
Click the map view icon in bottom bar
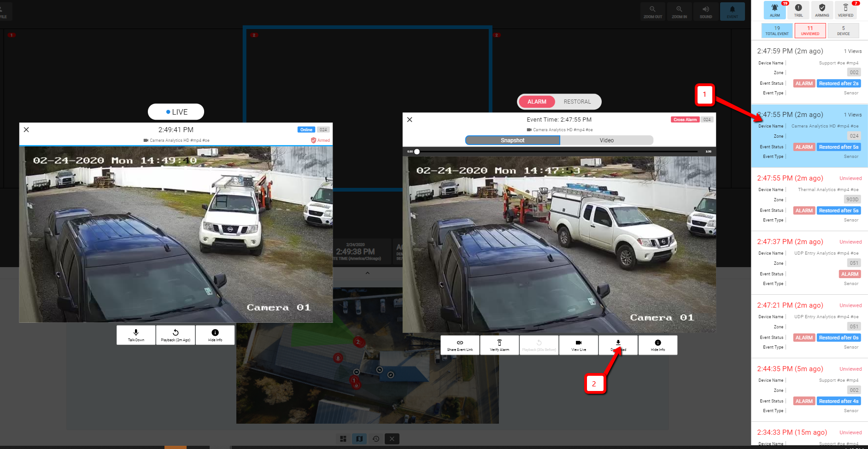coord(359,439)
